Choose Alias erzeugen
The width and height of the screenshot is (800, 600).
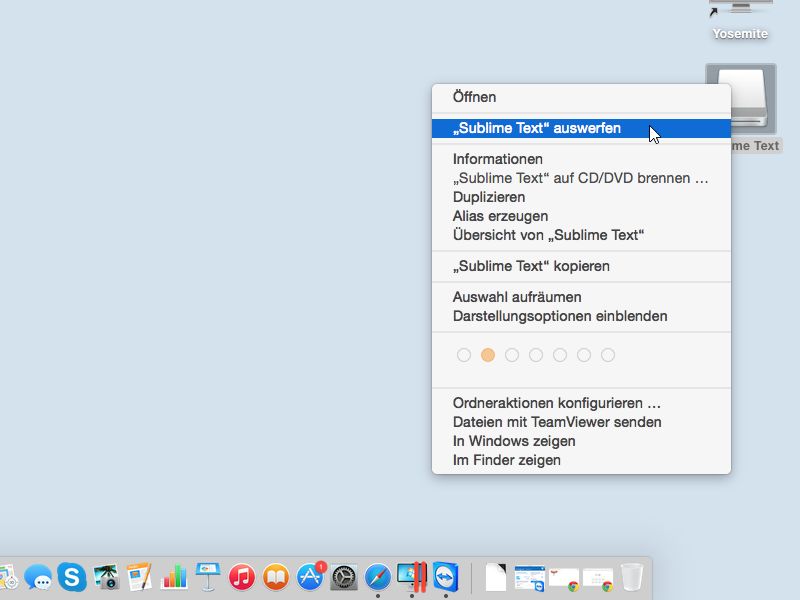click(581, 216)
